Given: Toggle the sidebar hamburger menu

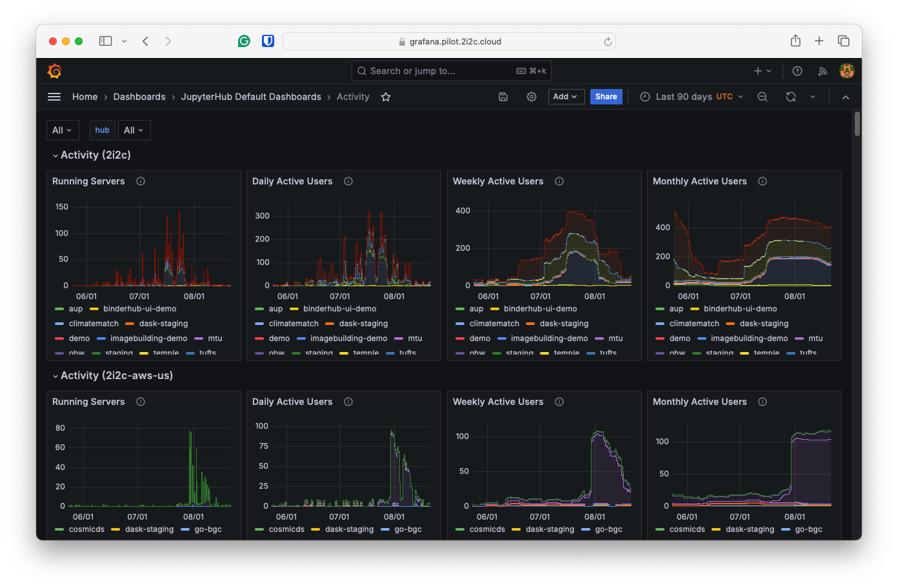Looking at the screenshot, I should click(x=54, y=97).
